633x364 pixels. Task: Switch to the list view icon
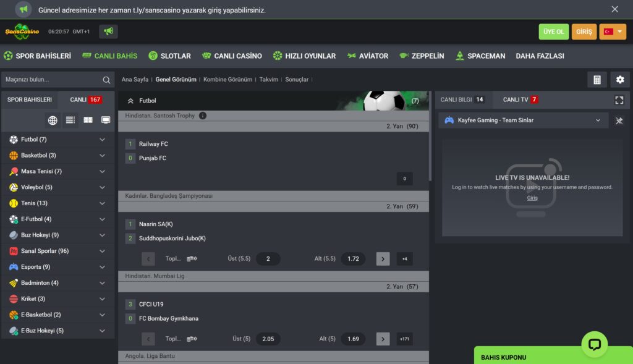70,121
